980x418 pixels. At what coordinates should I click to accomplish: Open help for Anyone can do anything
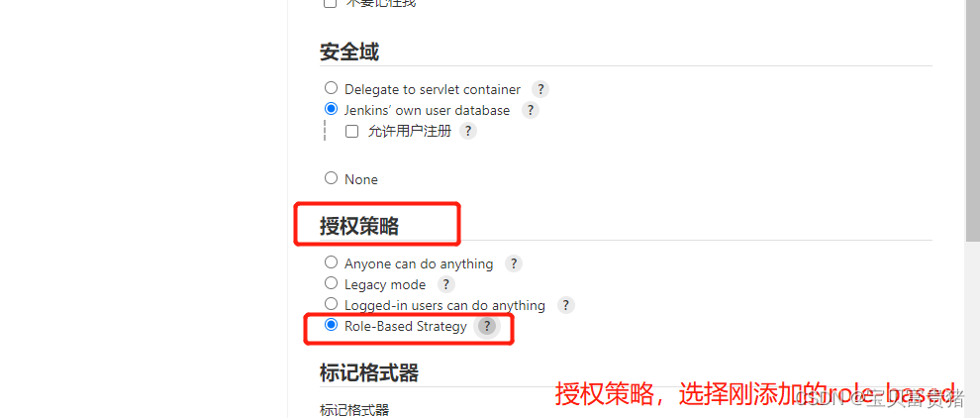(x=514, y=264)
